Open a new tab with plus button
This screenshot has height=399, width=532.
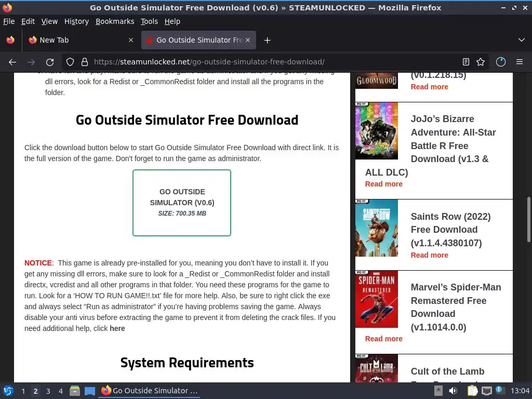pyautogui.click(x=268, y=41)
